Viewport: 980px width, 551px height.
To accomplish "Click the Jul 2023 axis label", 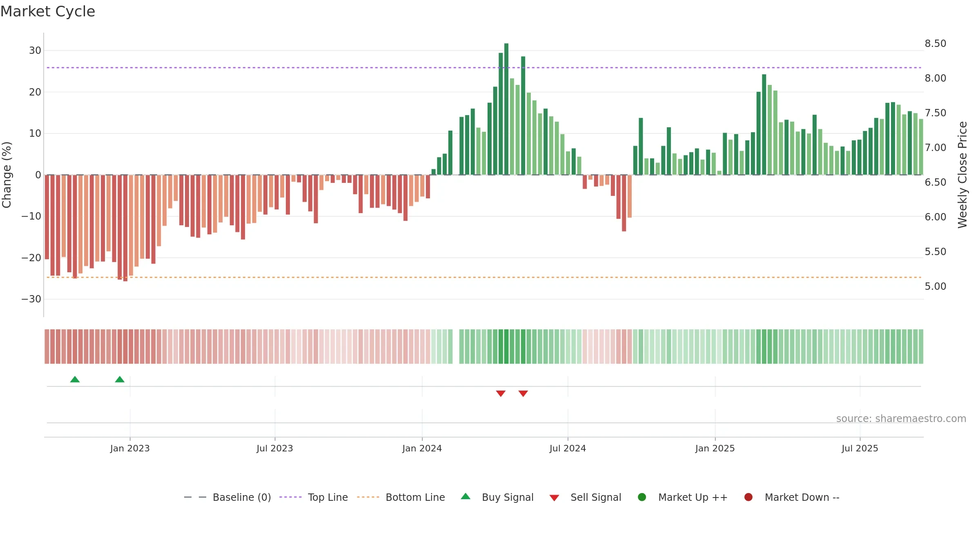I will [275, 448].
